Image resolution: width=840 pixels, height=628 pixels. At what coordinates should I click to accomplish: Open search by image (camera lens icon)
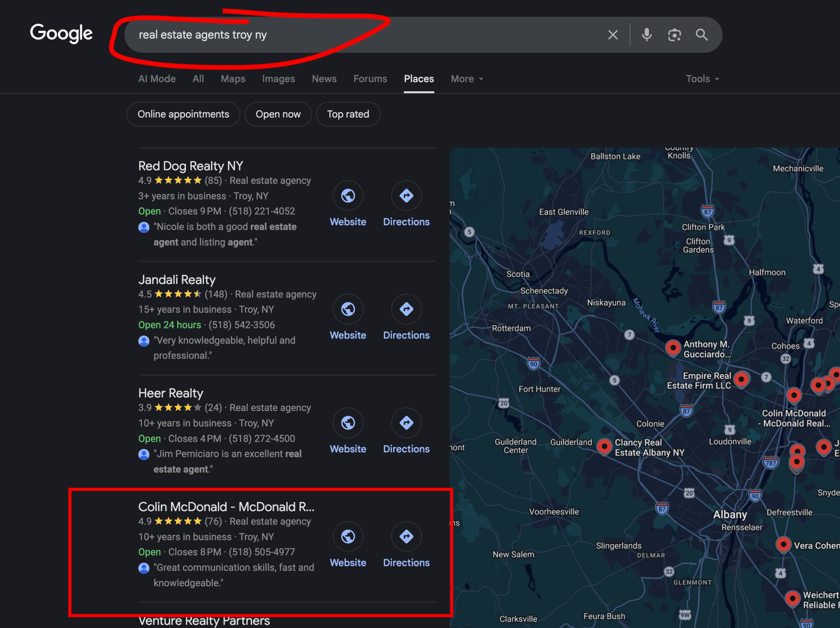point(674,35)
